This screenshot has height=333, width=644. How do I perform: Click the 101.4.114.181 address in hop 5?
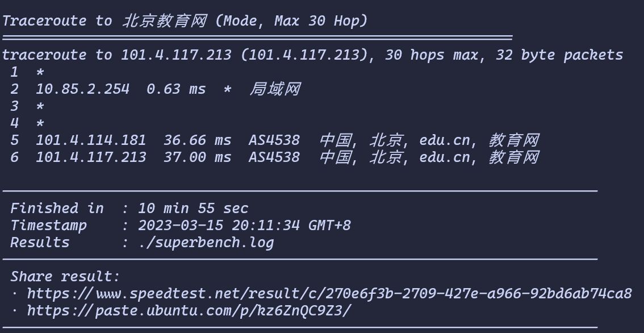91,140
